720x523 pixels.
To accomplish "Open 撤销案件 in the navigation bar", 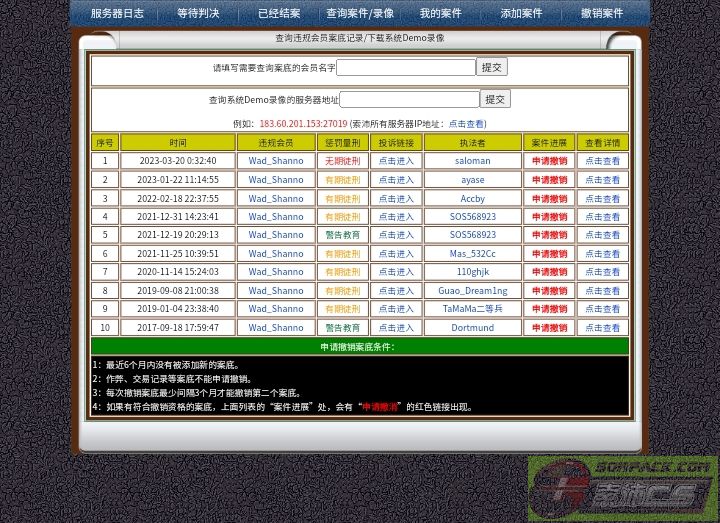I will tap(602, 14).
